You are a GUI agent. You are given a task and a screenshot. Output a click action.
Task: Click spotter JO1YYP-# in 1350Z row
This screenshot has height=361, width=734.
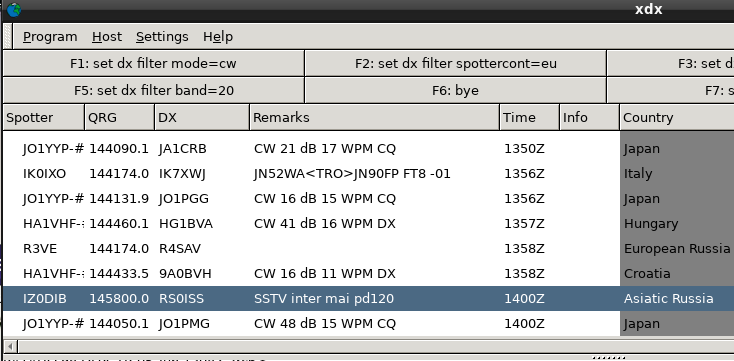point(53,149)
